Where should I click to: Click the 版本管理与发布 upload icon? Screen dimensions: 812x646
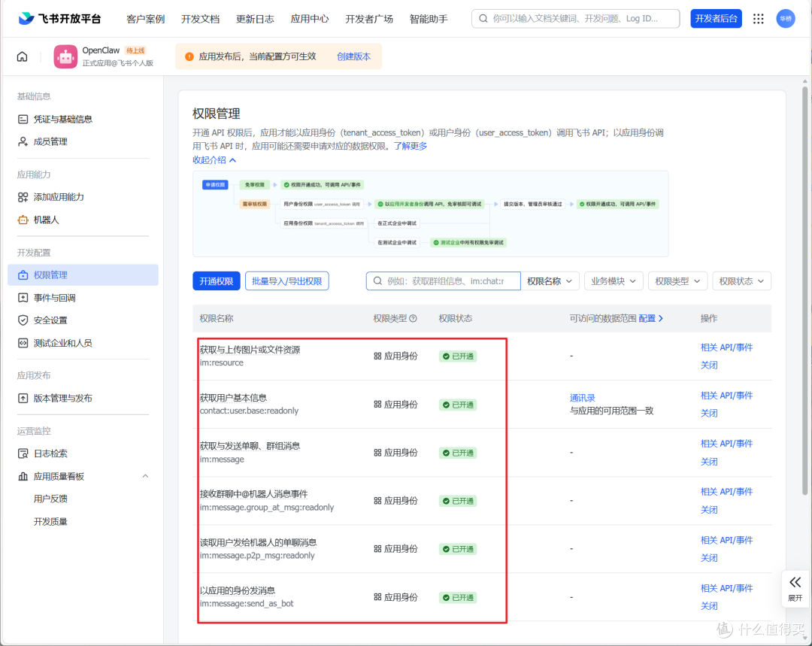click(23, 399)
